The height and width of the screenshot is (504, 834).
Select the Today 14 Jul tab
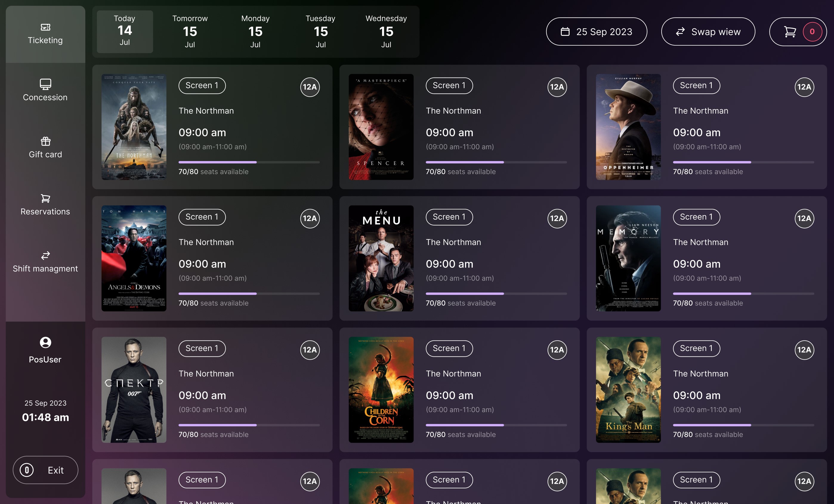(124, 32)
